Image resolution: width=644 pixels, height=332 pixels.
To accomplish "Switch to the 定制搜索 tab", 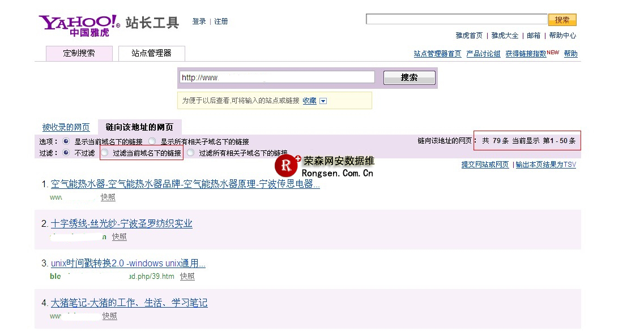I will click(79, 53).
